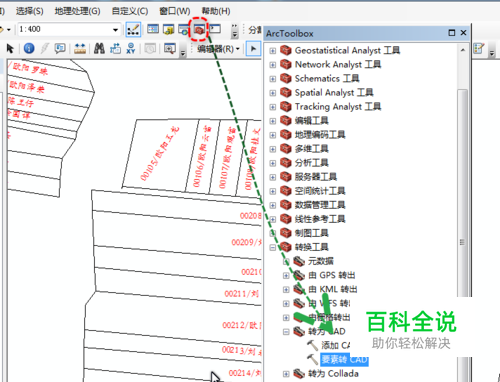Viewport: 500px width, 382px height.
Task: Click the Measure ruler tool
Action: [80, 49]
